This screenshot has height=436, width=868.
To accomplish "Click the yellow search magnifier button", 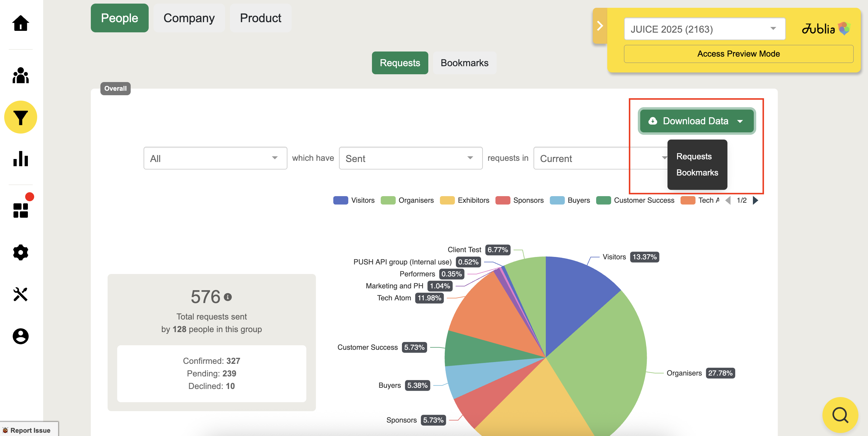I will 840,415.
